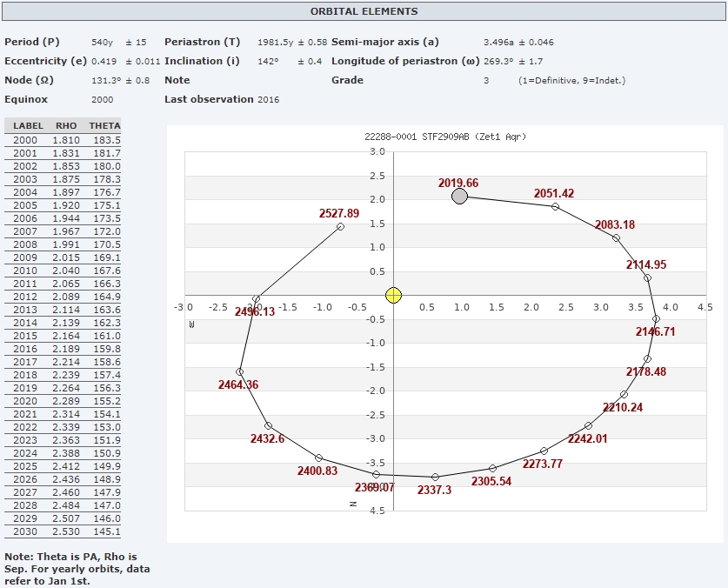Viewport: 728px width, 588px height.
Task: Select the 2464.36 orbit marker
Action: 240,371
